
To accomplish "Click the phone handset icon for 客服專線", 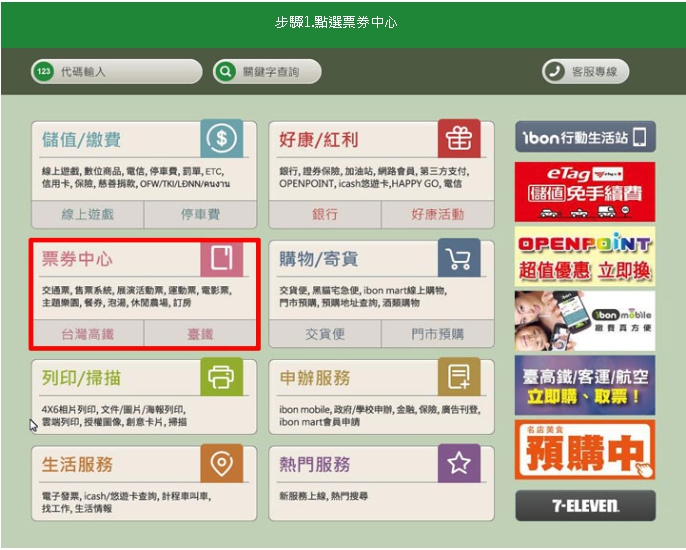I will [554, 71].
